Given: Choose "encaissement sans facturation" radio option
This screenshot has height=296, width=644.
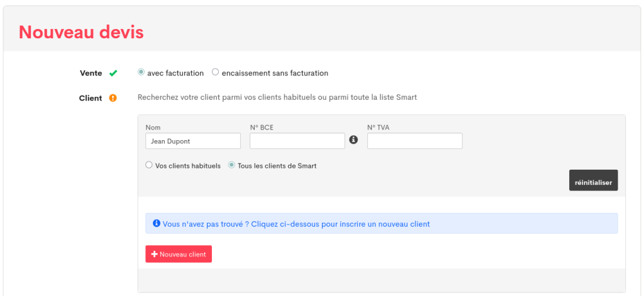Looking at the screenshot, I should pos(216,72).
